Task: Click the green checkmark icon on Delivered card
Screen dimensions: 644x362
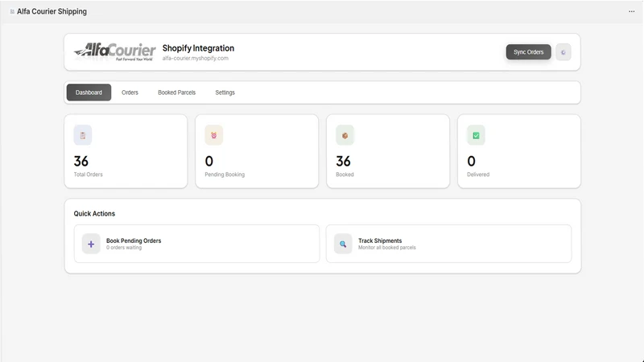Action: coord(476,135)
